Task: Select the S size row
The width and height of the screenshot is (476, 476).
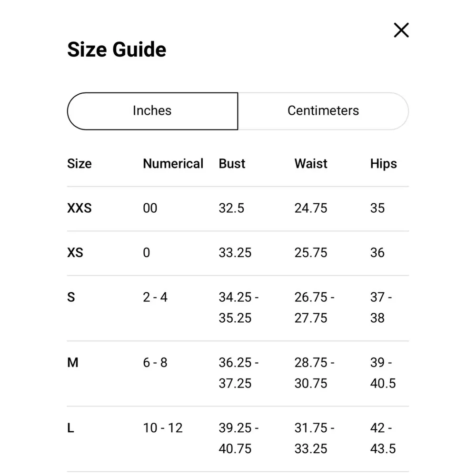Action: click(x=71, y=297)
